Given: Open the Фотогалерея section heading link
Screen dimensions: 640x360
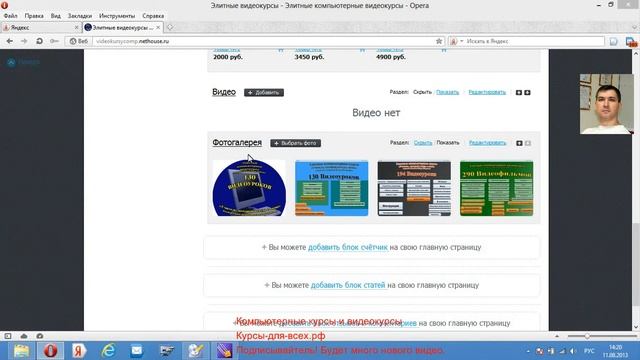Looking at the screenshot, I should 237,143.
